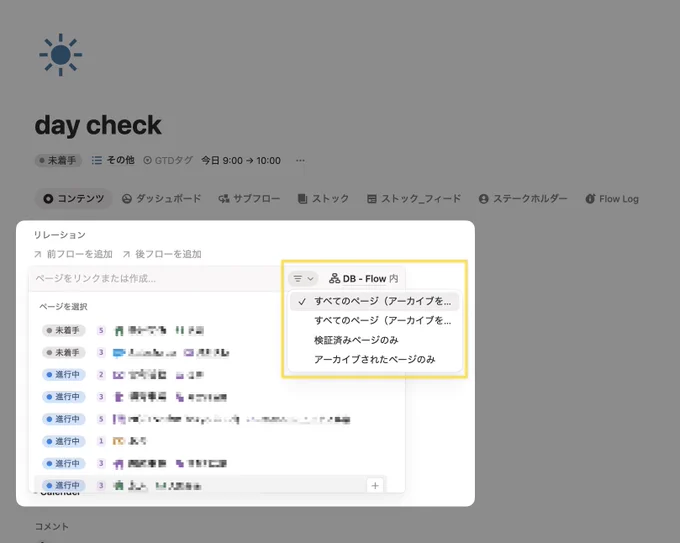Click the DB - Flow database link
Viewport: 680px width, 543px height.
coord(363,278)
